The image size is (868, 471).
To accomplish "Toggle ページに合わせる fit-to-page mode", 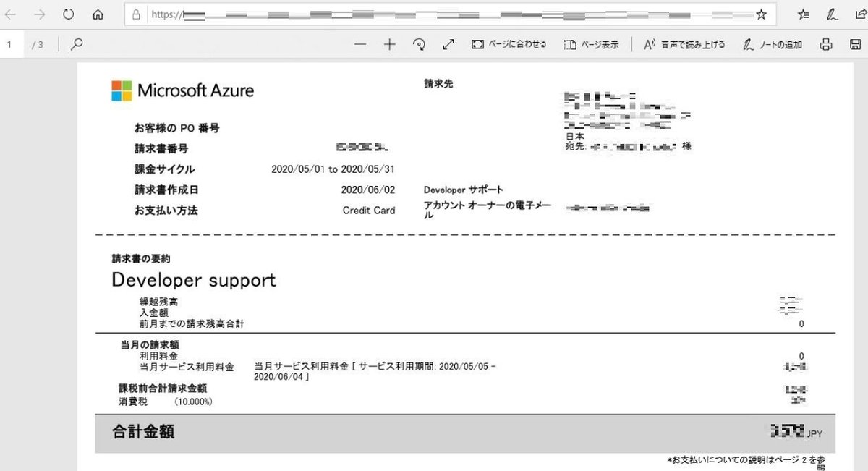I will pos(506,44).
